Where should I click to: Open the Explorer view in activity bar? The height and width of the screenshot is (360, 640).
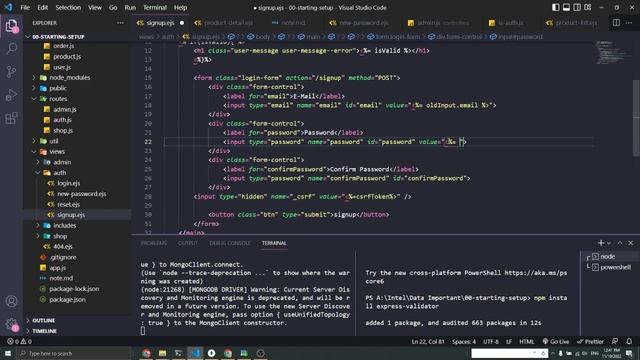(11, 26)
